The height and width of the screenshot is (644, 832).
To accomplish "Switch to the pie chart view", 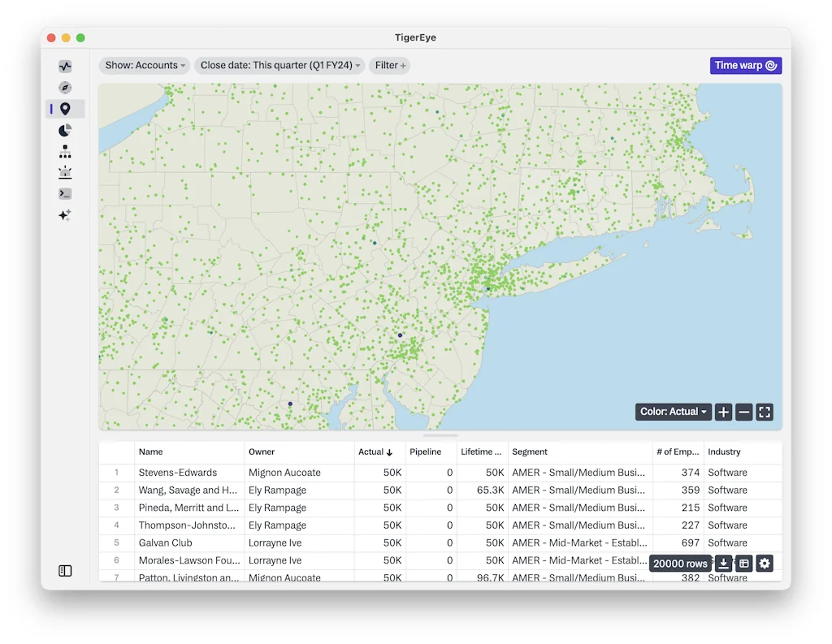I will [65, 130].
